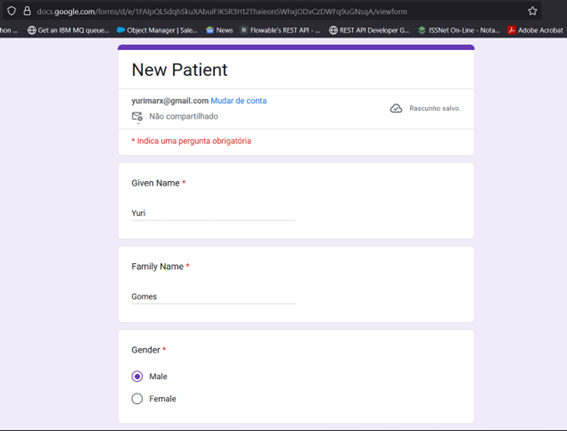Click the Family Name input field
Screen dimensions: 567x431
[214, 296]
